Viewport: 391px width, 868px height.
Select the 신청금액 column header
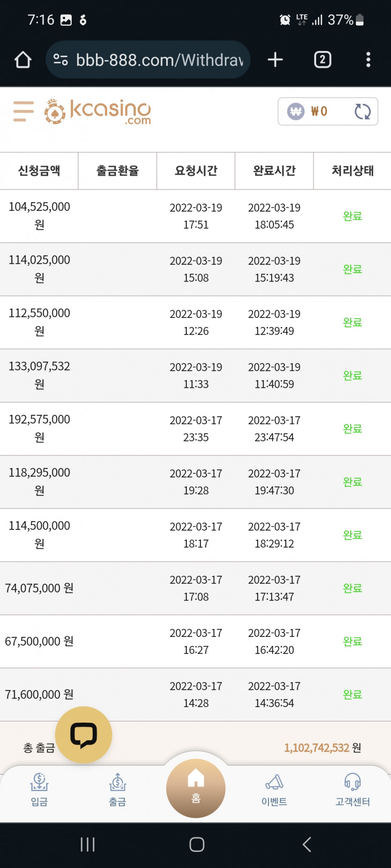[x=39, y=171]
